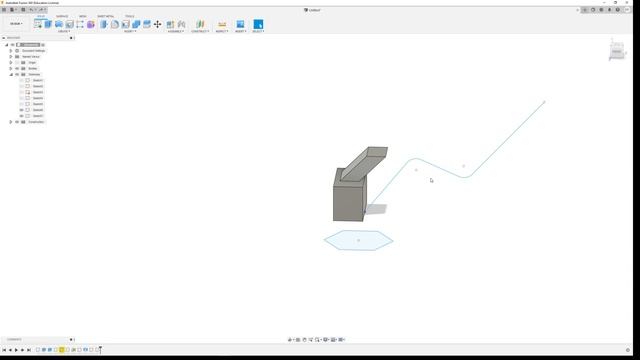
Task: Open timeline settings gear at bottom right
Action: point(628,350)
